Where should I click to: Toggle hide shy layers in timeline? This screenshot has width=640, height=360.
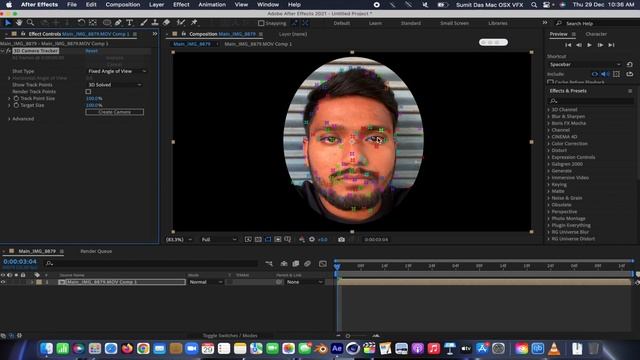284,264
